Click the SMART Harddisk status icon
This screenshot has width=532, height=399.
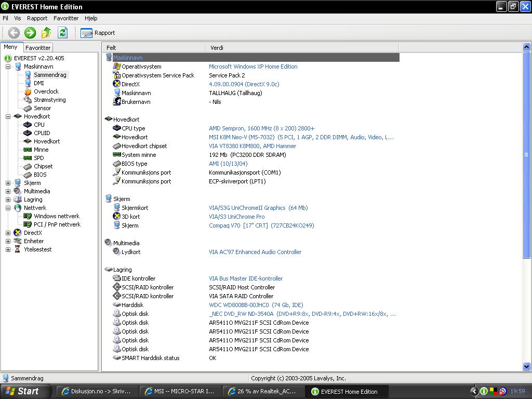pos(117,357)
